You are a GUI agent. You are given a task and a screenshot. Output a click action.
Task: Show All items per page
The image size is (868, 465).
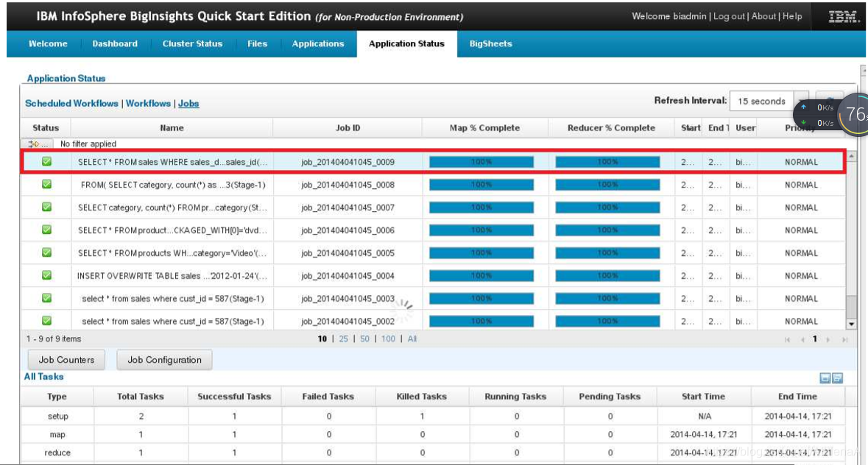[412, 339]
